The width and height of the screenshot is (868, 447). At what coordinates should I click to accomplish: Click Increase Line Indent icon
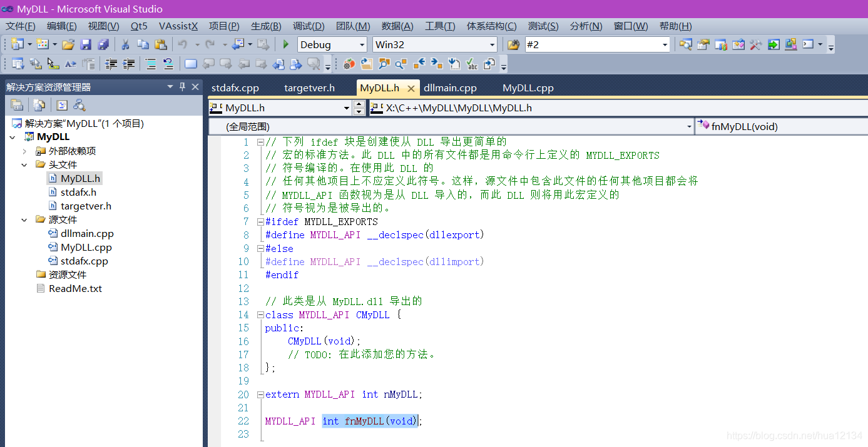pos(128,64)
